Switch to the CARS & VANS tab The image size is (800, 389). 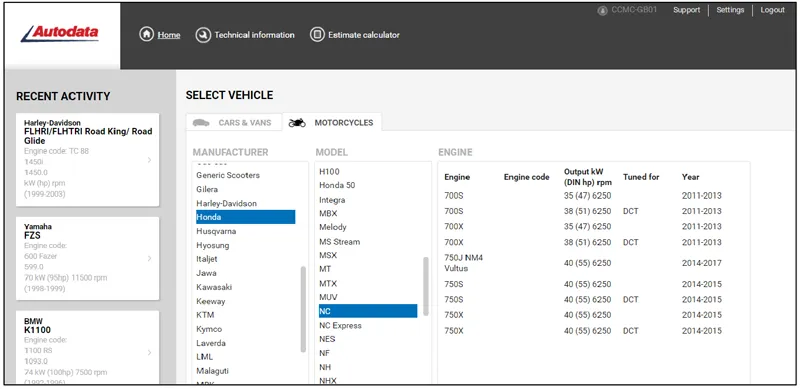[234, 123]
